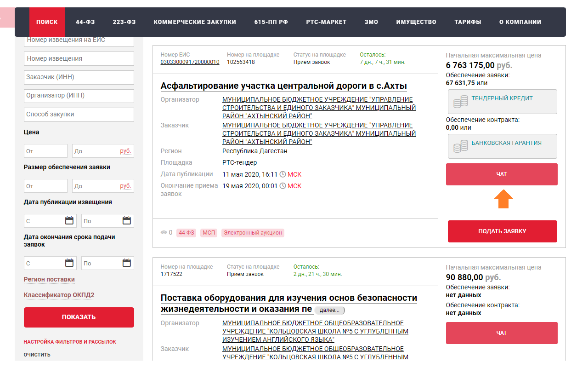Select the price text 6 763 175,00 руб.

pyautogui.click(x=479, y=65)
